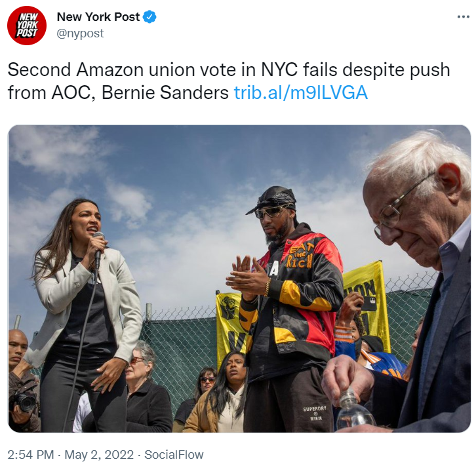This screenshot has width=476, height=466.
Task: Click the New York Post profile avatar
Action: 27,25
